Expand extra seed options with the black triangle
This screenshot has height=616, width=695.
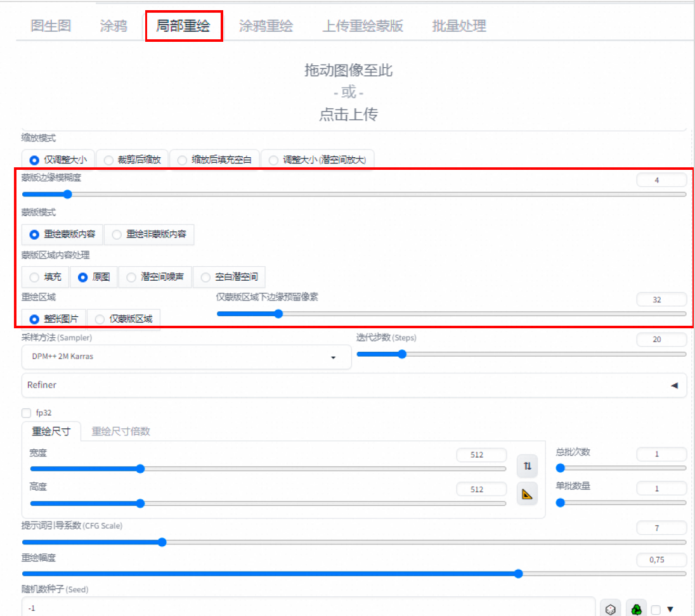tap(670, 610)
